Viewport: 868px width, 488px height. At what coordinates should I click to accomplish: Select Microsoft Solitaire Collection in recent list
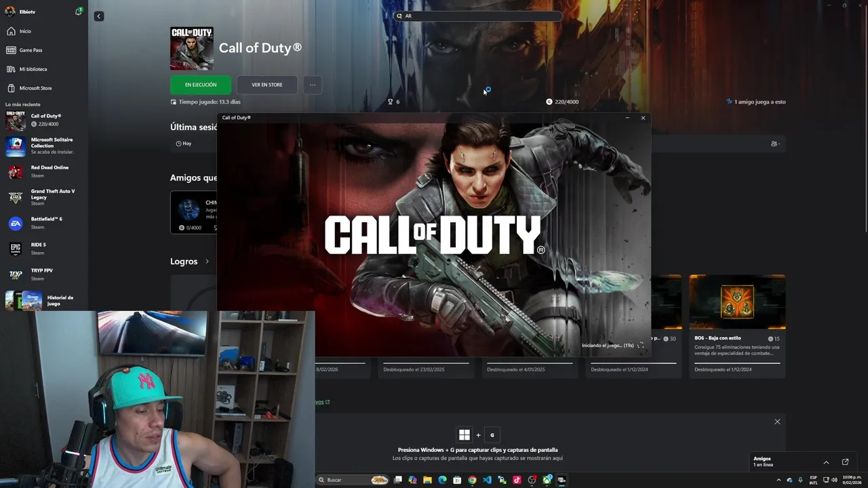[43, 146]
